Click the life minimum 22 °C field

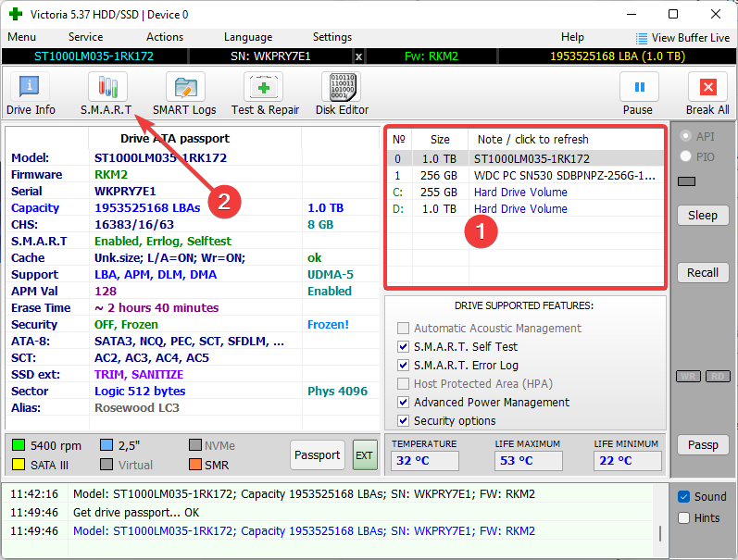[628, 461]
